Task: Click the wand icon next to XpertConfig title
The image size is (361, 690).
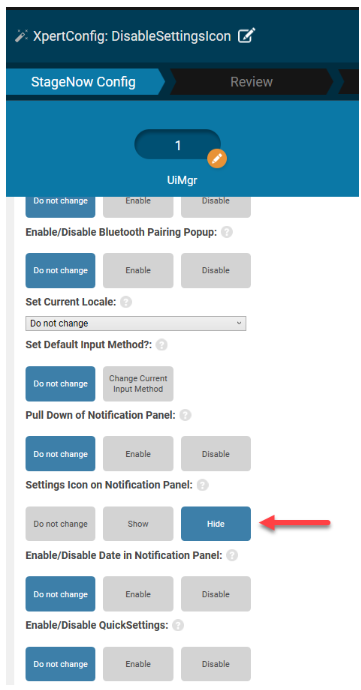Action: 21,36
